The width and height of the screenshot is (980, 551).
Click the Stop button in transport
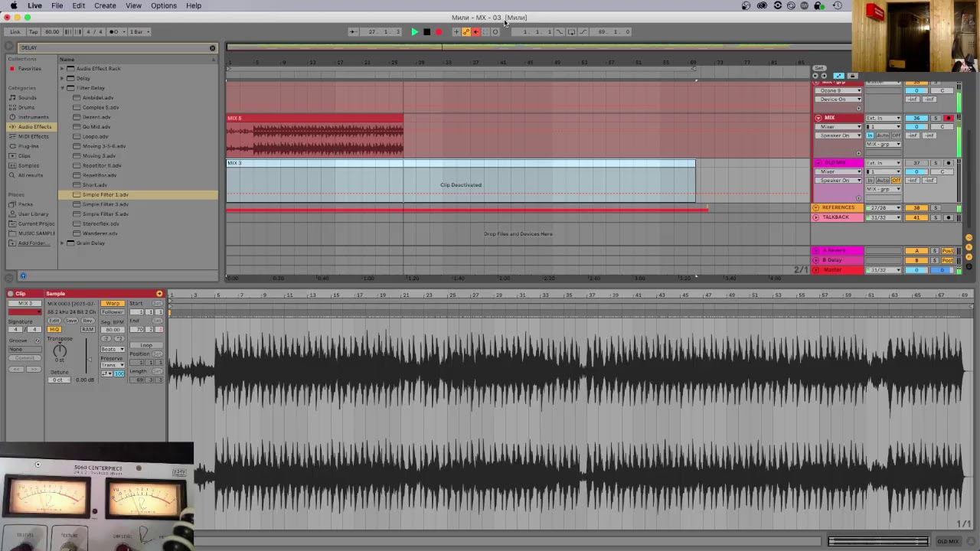427,31
